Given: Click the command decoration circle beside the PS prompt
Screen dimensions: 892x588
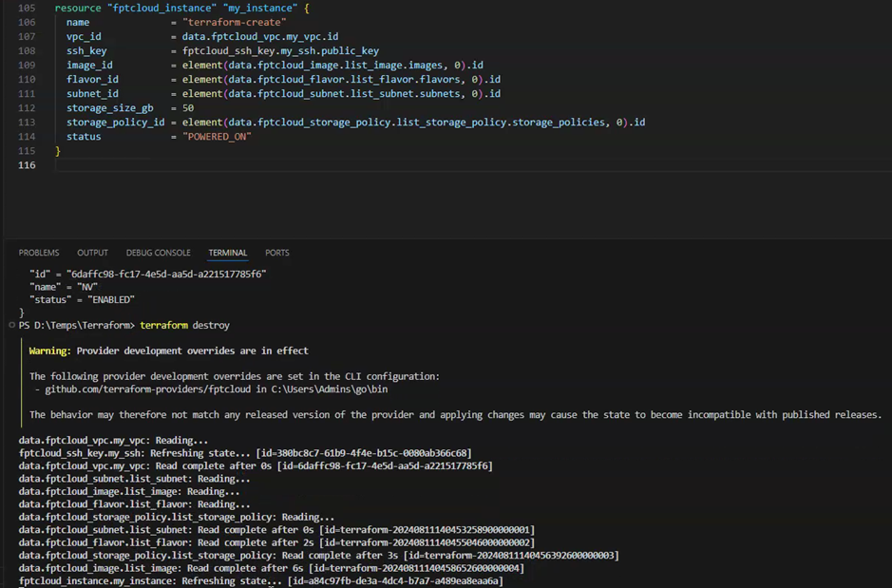Looking at the screenshot, I should tap(11, 325).
